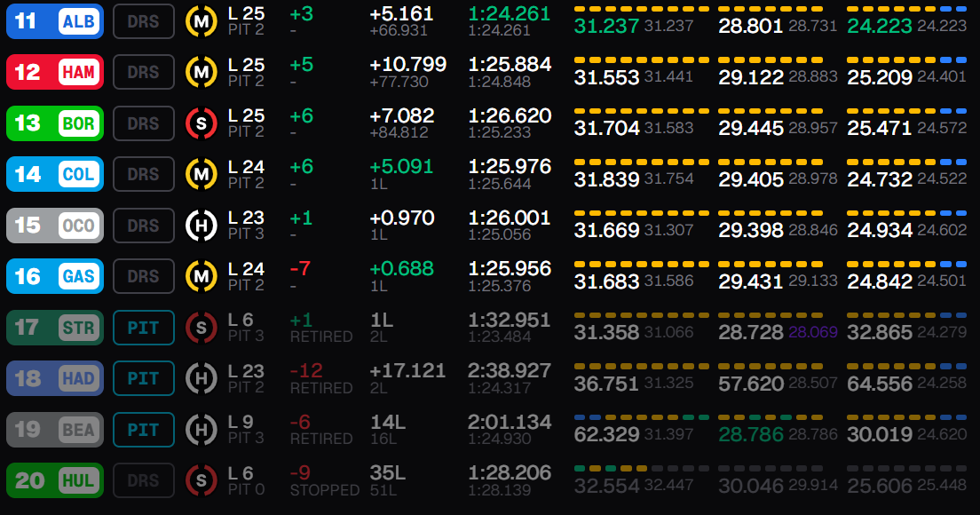Viewport: 980px width, 515px height.
Task: Select the 18 HAD driver badge
Action: 55,378
